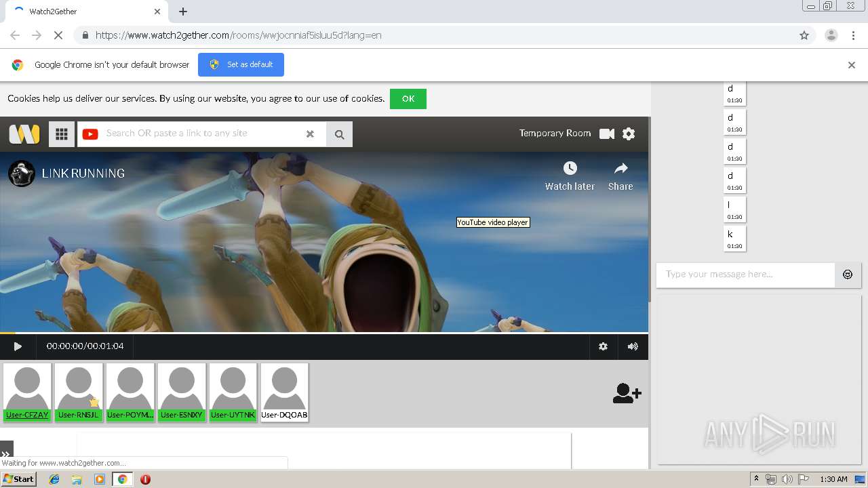Select user User-CFZAY
Viewport: 868px width, 488px height.
pyautogui.click(x=27, y=392)
